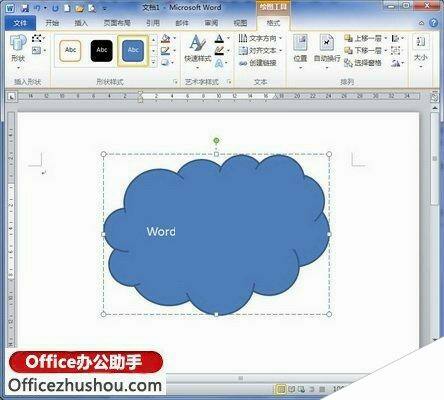The height and width of the screenshot is (400, 444).
Task: Click the Shape Outline pen icon
Action: tap(166, 51)
